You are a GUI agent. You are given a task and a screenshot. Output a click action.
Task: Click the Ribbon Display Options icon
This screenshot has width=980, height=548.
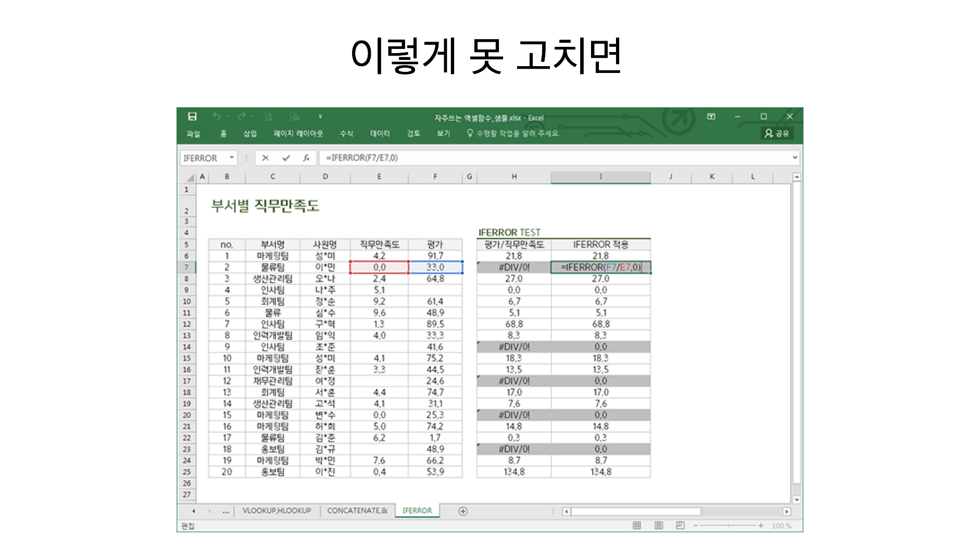point(711,116)
